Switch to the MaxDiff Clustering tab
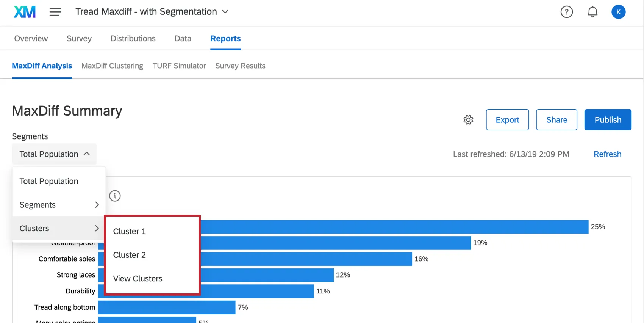Image resolution: width=644 pixels, height=323 pixels. (x=112, y=66)
